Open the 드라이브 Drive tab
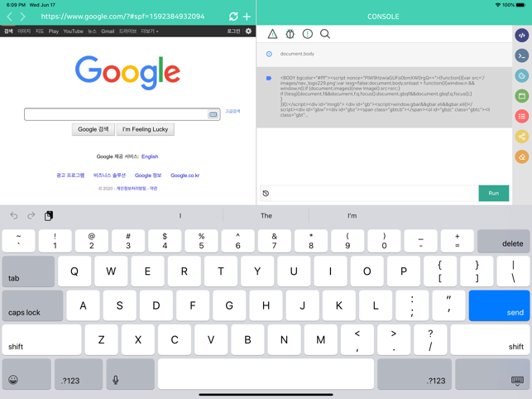The height and width of the screenshot is (399, 532). point(127,31)
